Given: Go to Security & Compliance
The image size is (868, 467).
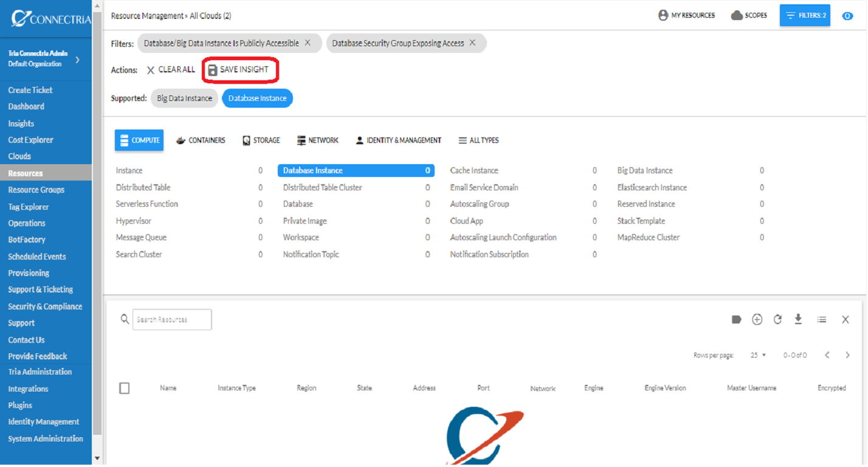Looking at the screenshot, I should coord(45,306).
